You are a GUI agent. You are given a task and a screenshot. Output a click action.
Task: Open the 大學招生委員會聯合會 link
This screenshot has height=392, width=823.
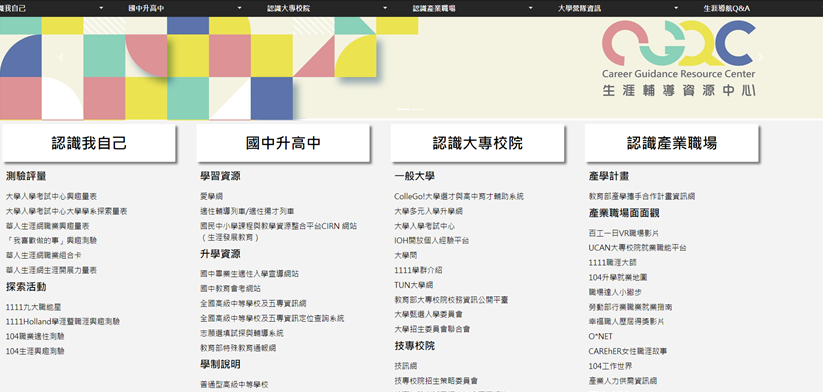click(x=432, y=329)
